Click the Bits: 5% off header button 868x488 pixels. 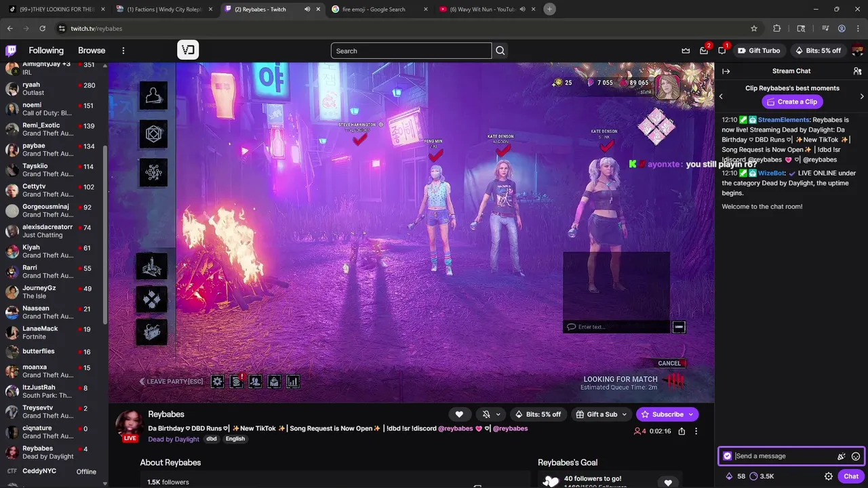pos(817,51)
